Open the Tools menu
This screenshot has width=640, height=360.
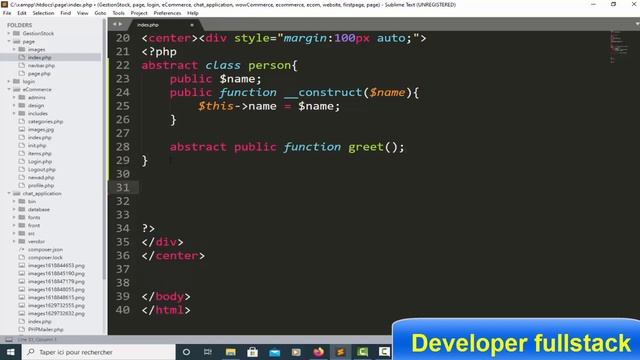[x=118, y=13]
